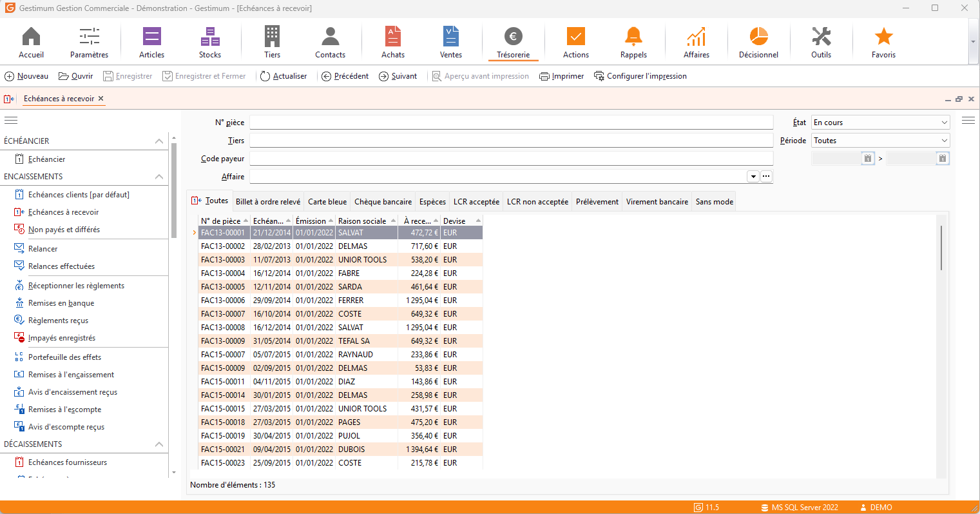The width and height of the screenshot is (980, 514).
Task: Open Relancer in sidebar
Action: (x=43, y=249)
